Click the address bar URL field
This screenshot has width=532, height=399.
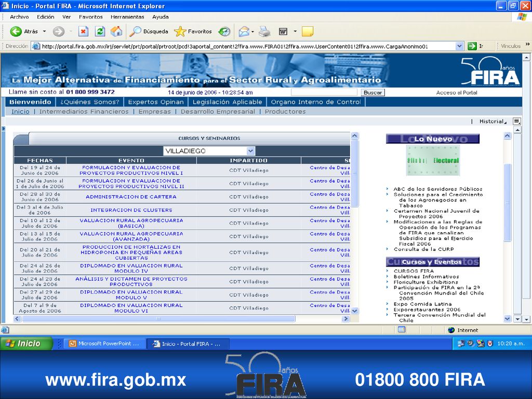click(x=248, y=46)
